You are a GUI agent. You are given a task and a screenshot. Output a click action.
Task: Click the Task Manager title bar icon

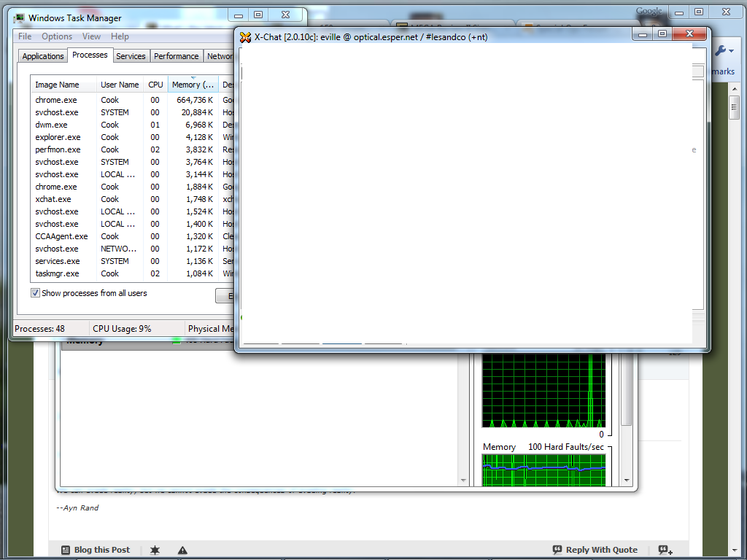[x=18, y=18]
